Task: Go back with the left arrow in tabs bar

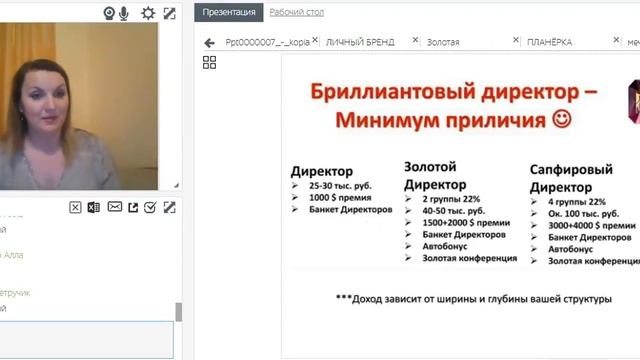Action: click(209, 42)
